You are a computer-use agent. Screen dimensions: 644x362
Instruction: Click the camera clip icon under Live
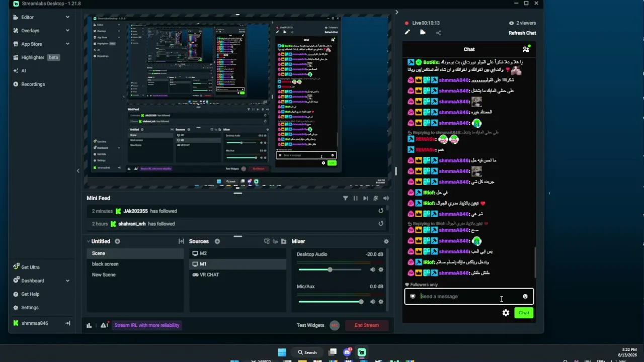423,32
